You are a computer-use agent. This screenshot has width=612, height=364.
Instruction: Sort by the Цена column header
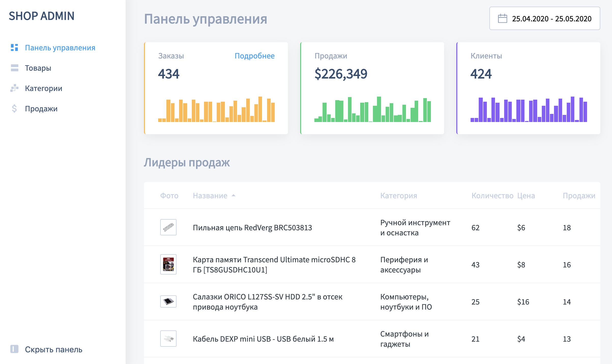526,195
